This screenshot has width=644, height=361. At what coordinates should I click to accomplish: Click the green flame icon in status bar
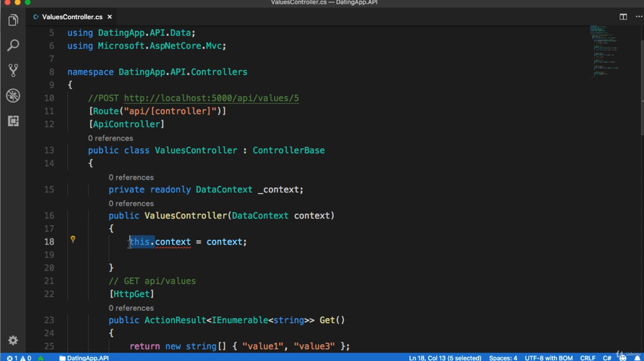point(41,358)
